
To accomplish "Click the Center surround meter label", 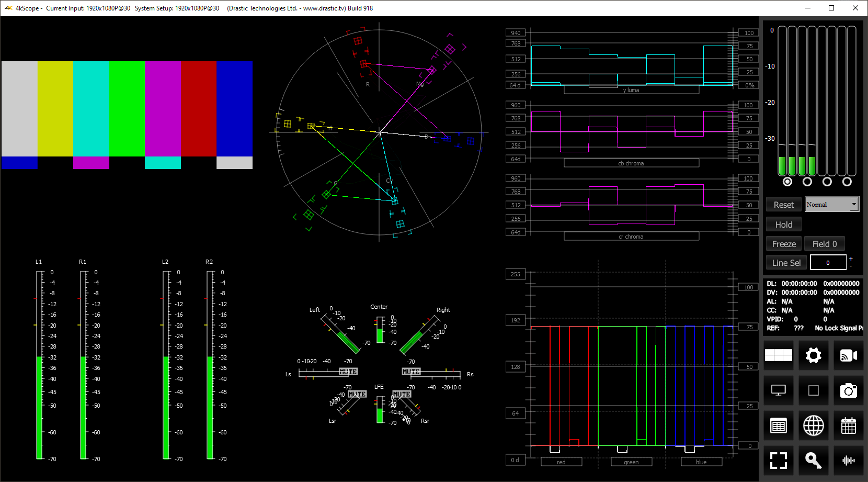I will click(x=379, y=307).
